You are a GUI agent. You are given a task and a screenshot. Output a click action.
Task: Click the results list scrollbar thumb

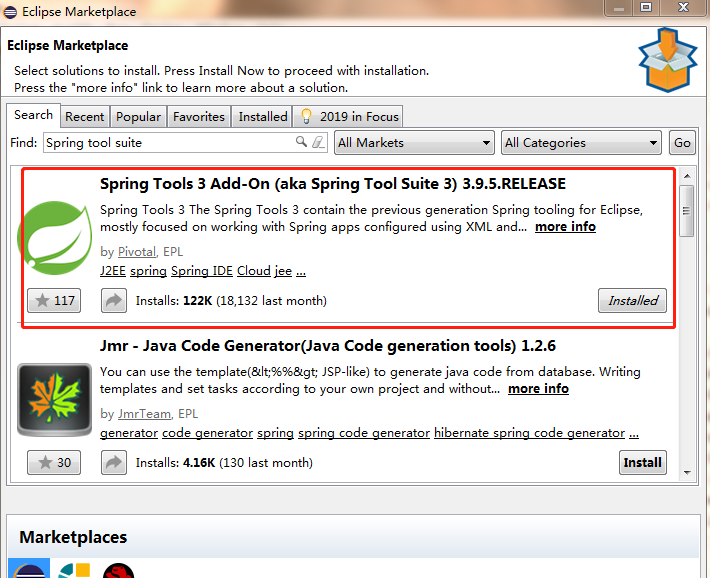point(686,211)
